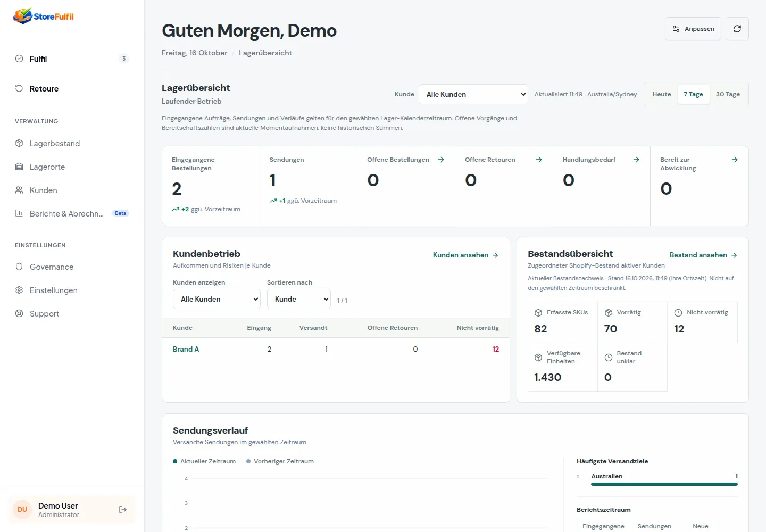Follow the 'Bestand ansehen' link
Image resolution: width=766 pixels, height=532 pixels.
pos(703,255)
